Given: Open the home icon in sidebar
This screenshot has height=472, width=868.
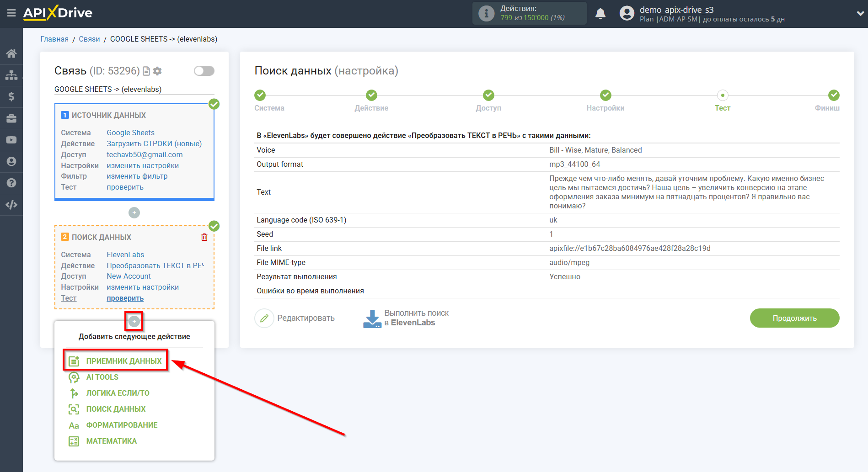Looking at the screenshot, I should (x=11, y=53).
